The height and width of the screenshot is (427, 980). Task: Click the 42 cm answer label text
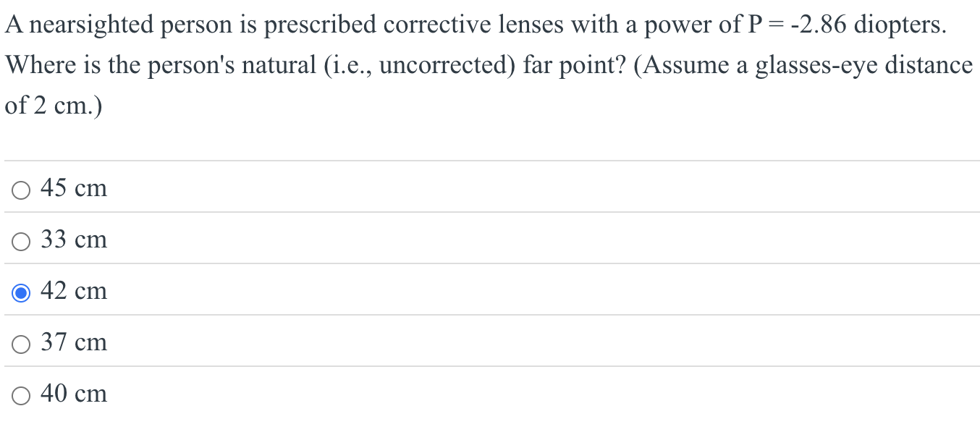coord(73,291)
